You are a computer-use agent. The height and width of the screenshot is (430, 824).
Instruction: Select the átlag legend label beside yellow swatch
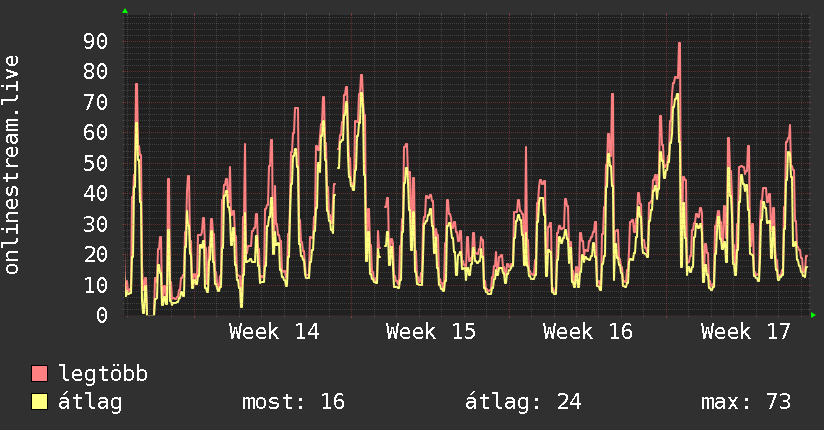click(90, 402)
